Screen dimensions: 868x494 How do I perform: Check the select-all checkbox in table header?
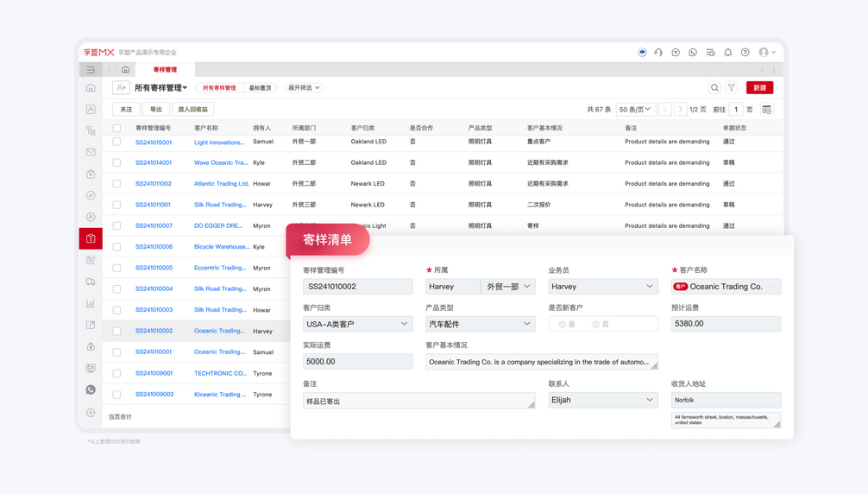pyautogui.click(x=116, y=128)
